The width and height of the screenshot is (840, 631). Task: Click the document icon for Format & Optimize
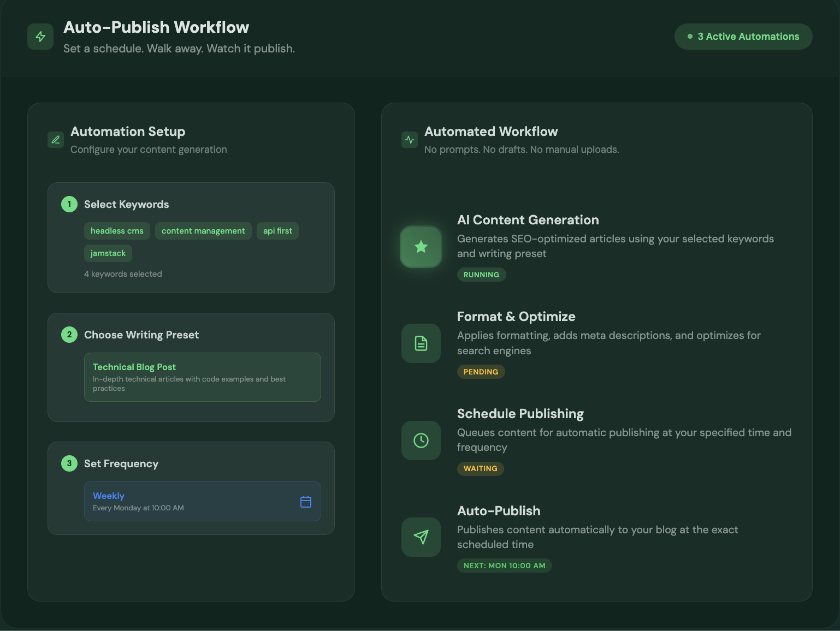(x=421, y=343)
